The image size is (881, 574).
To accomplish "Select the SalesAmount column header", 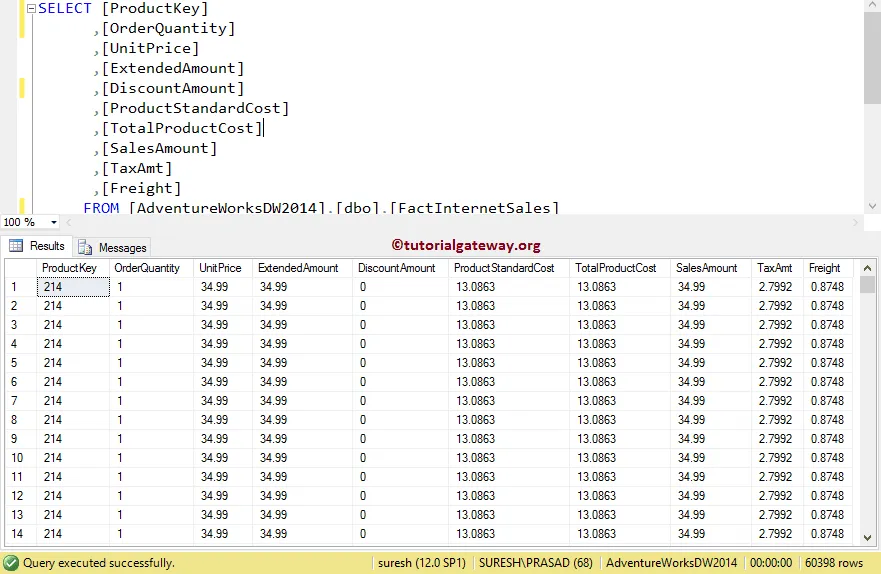I will [711, 268].
